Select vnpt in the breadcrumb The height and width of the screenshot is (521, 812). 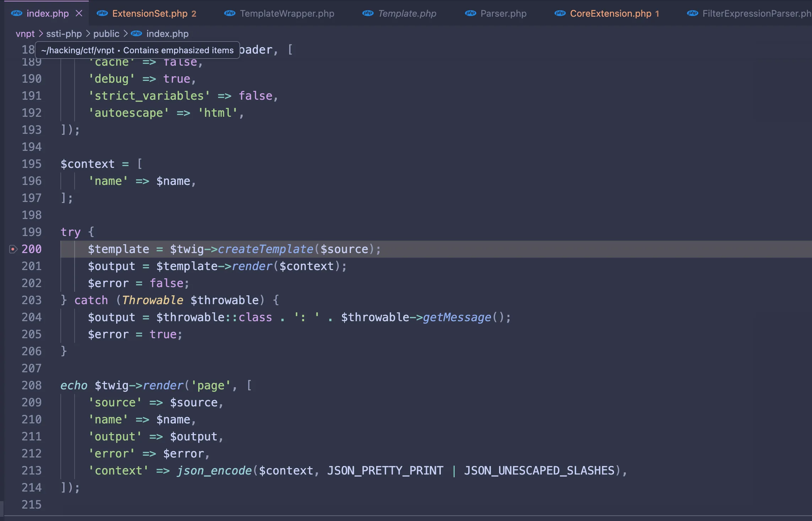[25, 34]
